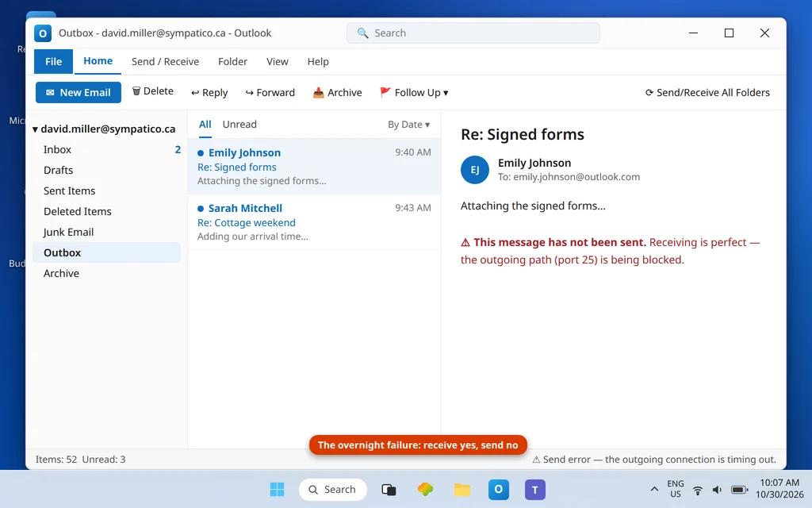Open Task View on the taskbar
This screenshot has width=812, height=508.
[x=389, y=489]
